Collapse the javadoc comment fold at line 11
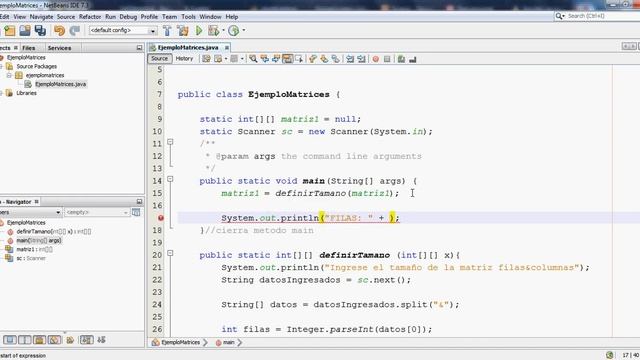This screenshot has height=360, width=640. point(170,142)
